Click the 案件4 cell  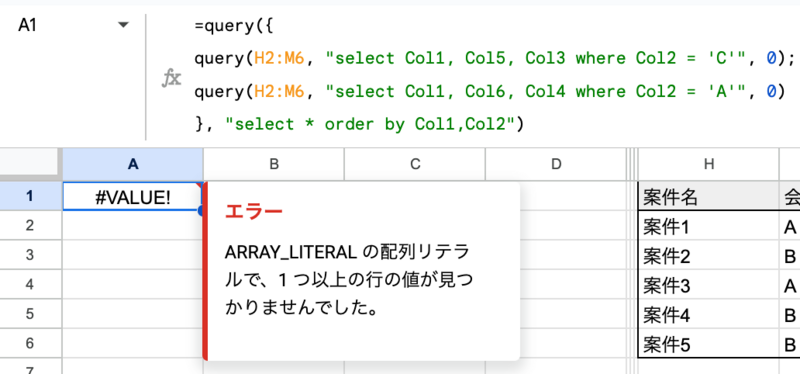709,314
